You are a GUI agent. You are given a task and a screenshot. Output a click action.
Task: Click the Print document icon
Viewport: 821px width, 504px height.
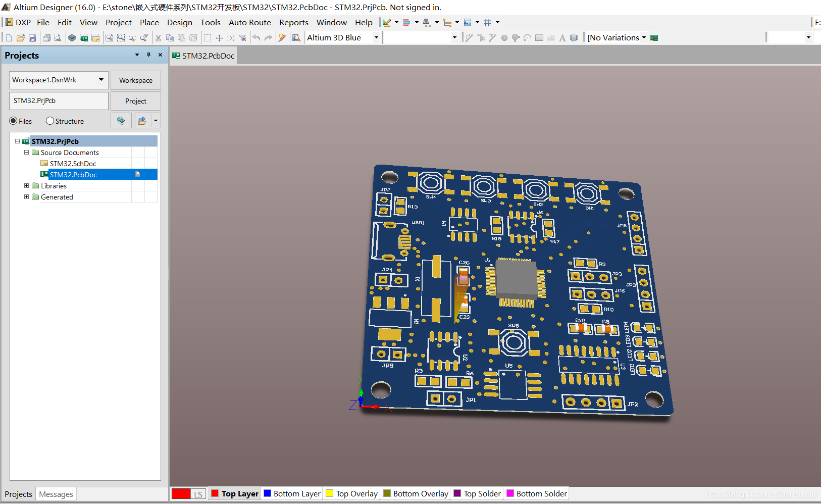46,38
